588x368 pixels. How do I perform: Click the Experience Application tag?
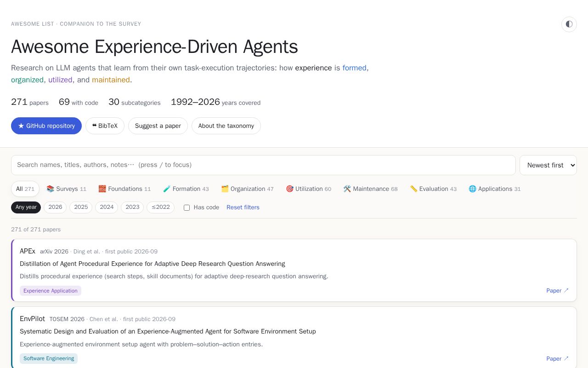[51, 291]
